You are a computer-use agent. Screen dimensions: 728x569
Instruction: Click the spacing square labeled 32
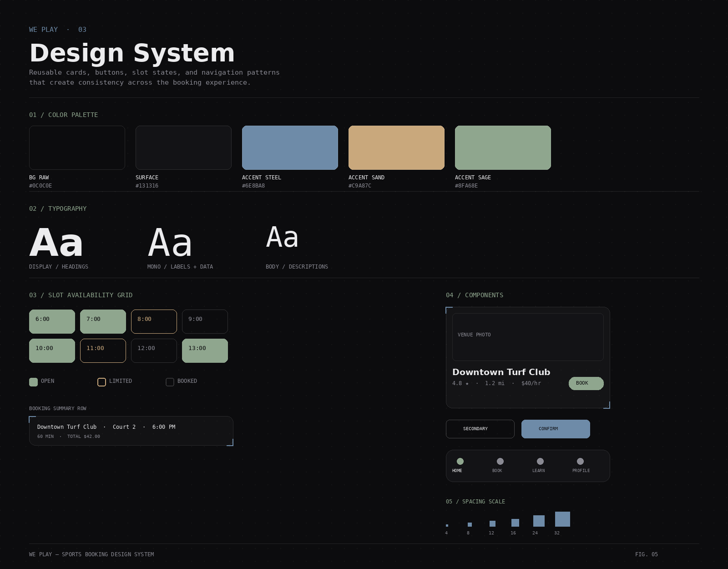[562, 519]
